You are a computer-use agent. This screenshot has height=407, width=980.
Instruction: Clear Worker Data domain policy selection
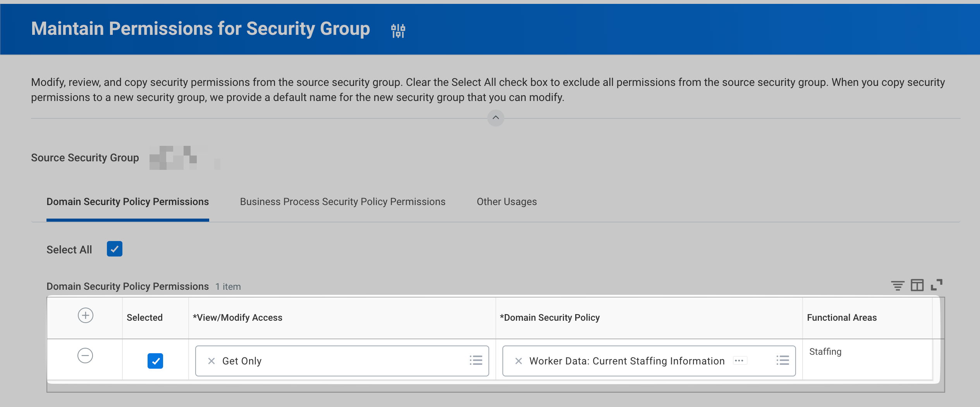tap(519, 361)
